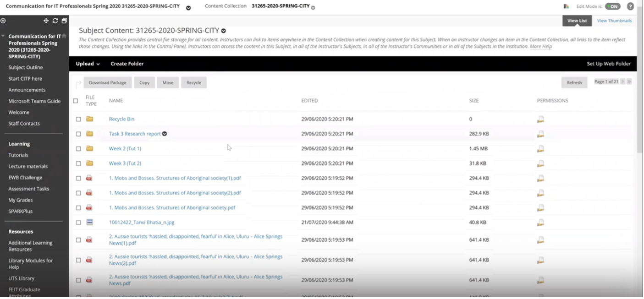Click the Refresh button
Image resolution: width=644 pixels, height=299 pixels.
click(574, 82)
